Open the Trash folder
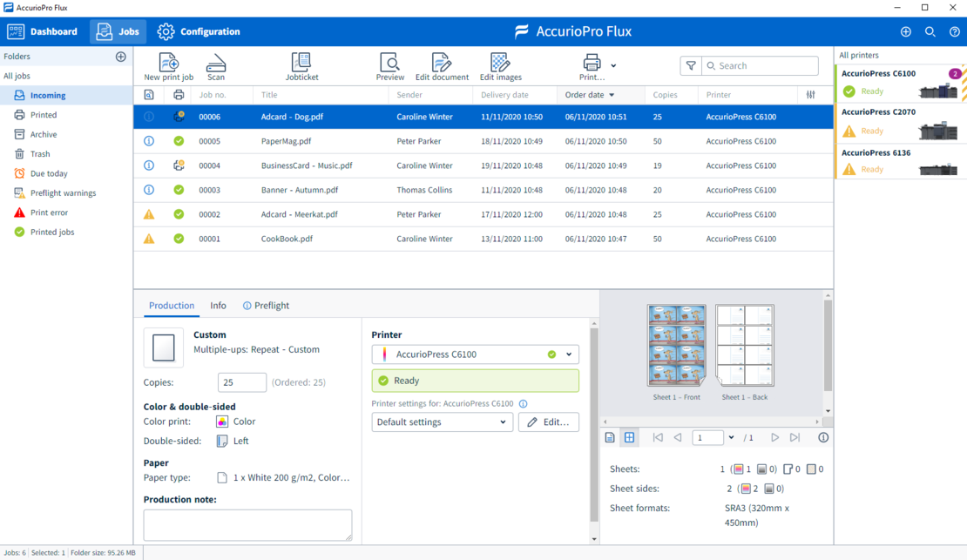The height and width of the screenshot is (560, 967). click(x=66, y=154)
